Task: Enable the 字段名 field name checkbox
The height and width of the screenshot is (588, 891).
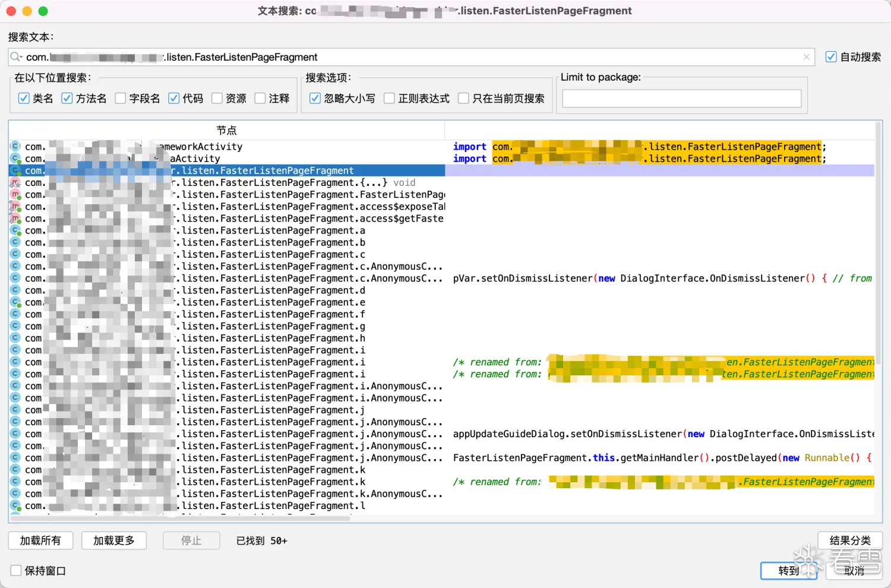Action: coord(121,98)
